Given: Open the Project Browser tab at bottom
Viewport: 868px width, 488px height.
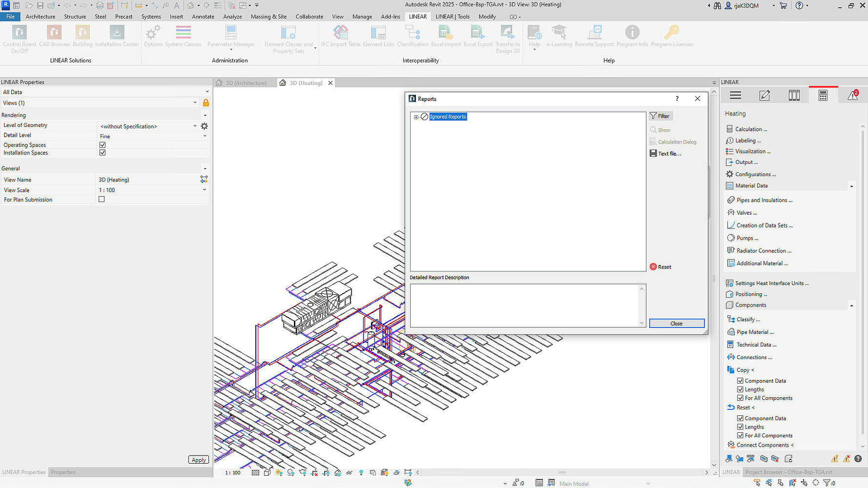Looking at the screenshot, I should coord(789,472).
